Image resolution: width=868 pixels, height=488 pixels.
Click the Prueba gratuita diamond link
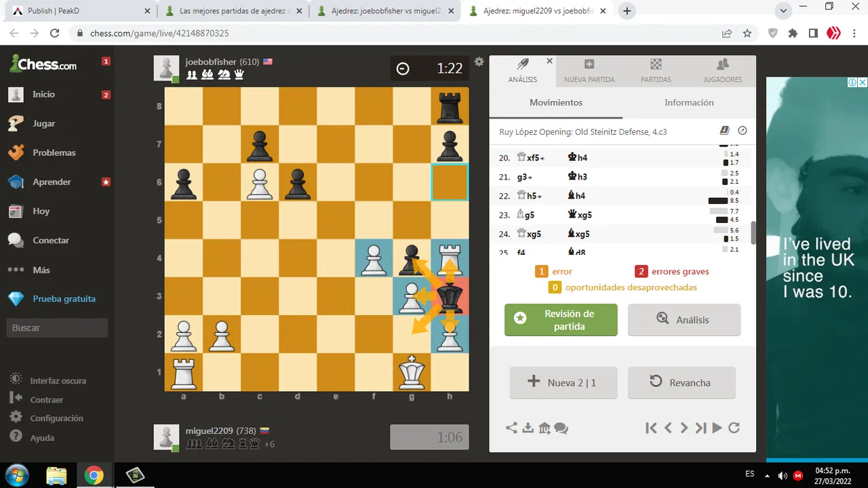point(64,298)
